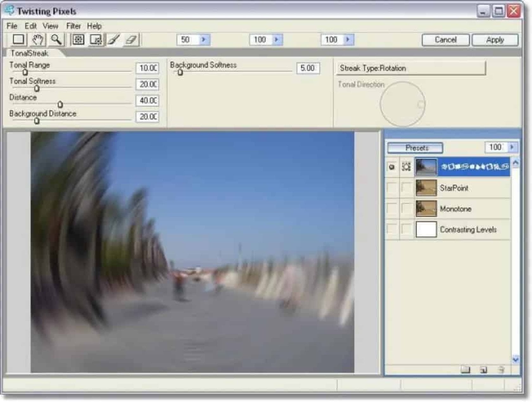
Task: Open the Filter menu
Action: pyautogui.click(x=73, y=26)
